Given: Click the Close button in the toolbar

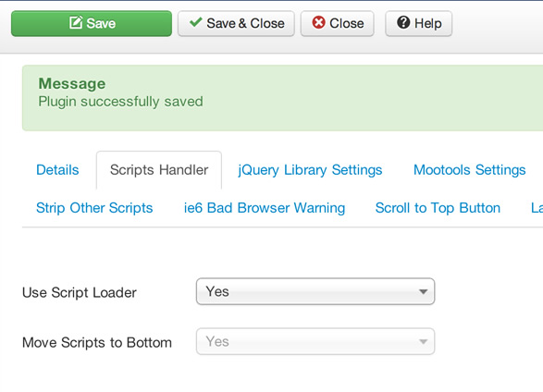Looking at the screenshot, I should coord(338,23).
